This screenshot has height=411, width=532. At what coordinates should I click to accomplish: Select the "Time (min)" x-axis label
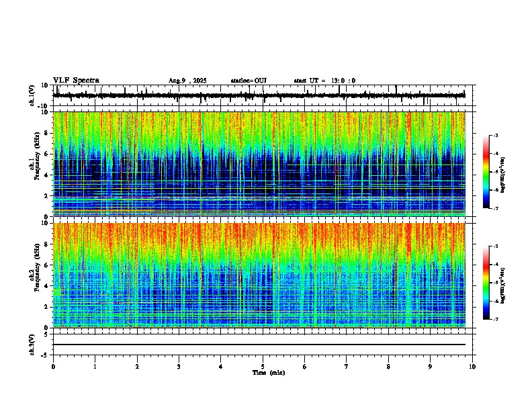pyautogui.click(x=269, y=373)
